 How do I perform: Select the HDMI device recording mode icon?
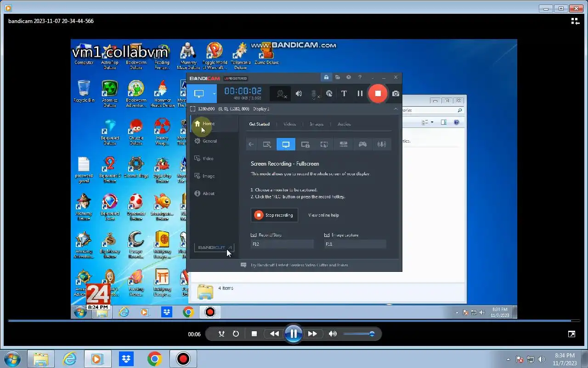tap(343, 144)
